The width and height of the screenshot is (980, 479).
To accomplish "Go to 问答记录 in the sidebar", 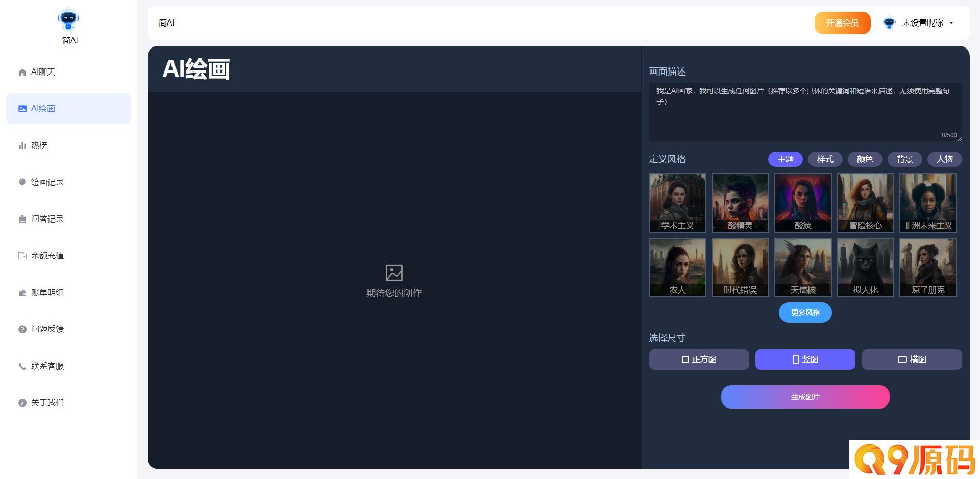I will point(68,219).
